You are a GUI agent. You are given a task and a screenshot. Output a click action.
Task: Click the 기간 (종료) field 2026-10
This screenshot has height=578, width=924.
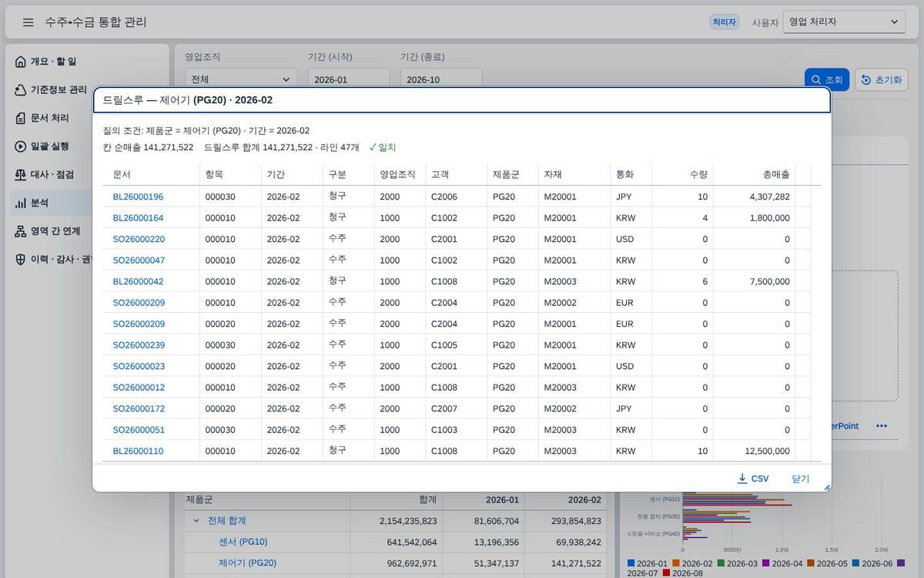[x=441, y=79]
